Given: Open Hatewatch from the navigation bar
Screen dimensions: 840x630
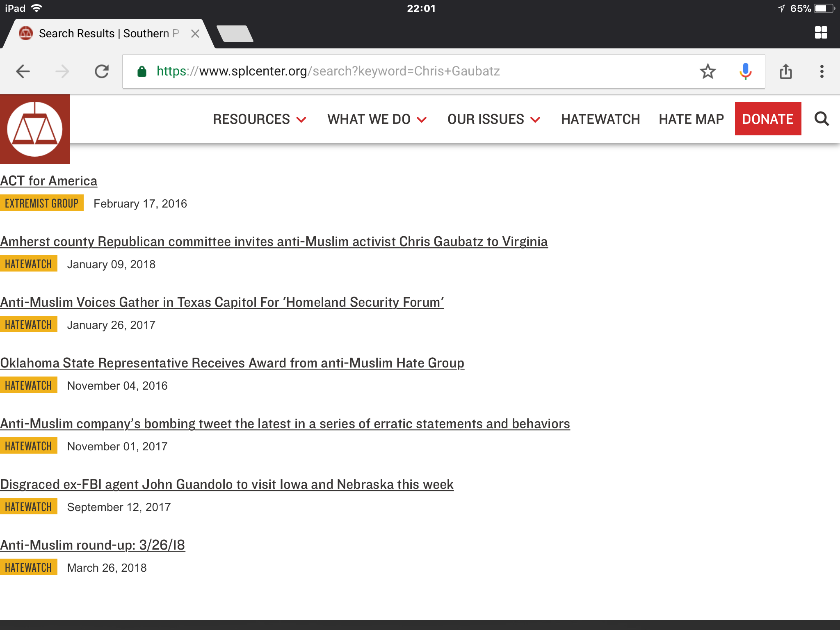Looking at the screenshot, I should tap(600, 119).
